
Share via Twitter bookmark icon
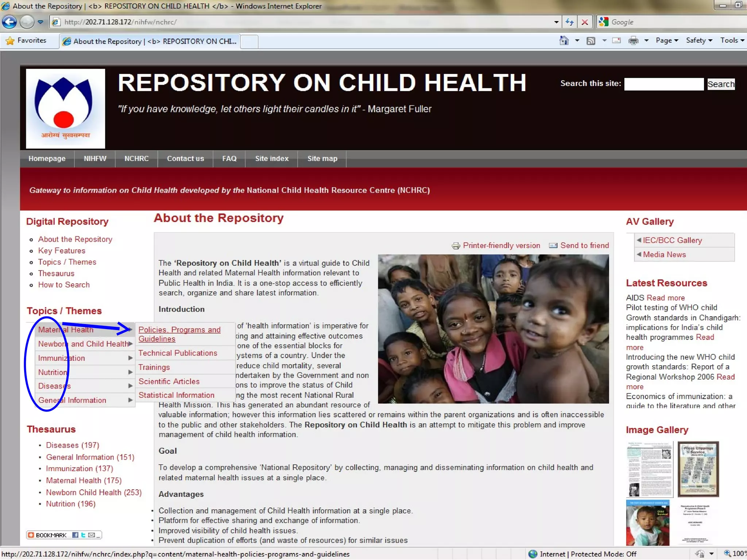coord(83,535)
